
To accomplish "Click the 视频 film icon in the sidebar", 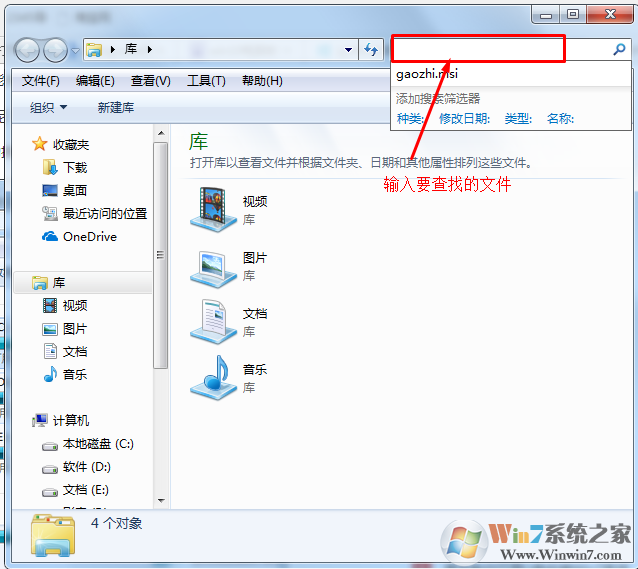I will click(x=50, y=305).
